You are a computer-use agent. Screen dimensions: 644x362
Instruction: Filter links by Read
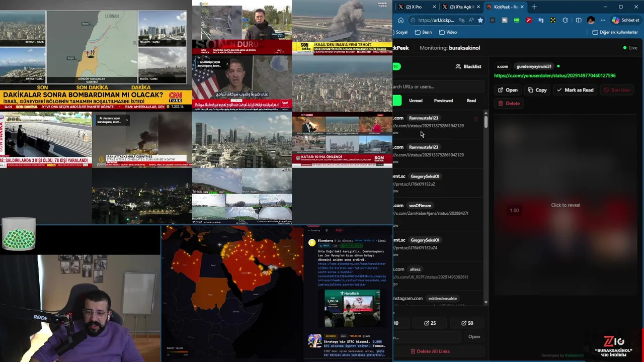tap(471, 101)
